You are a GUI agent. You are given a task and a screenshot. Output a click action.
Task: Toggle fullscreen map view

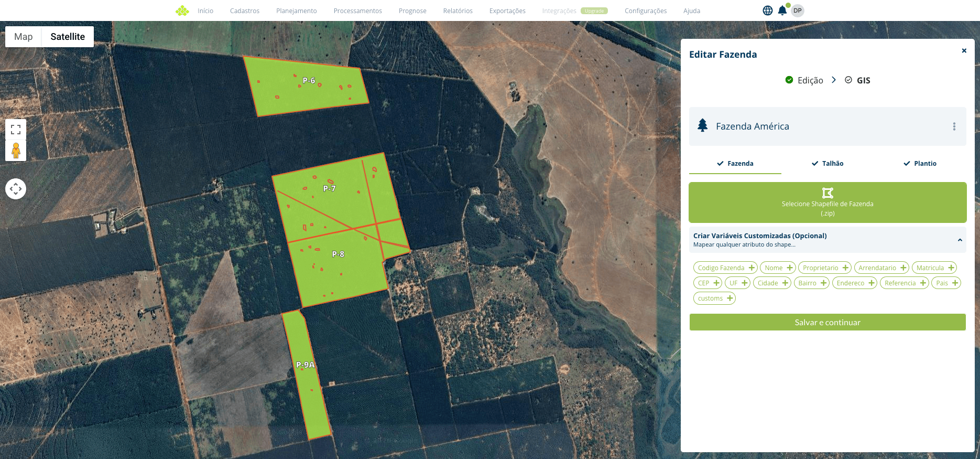click(16, 129)
